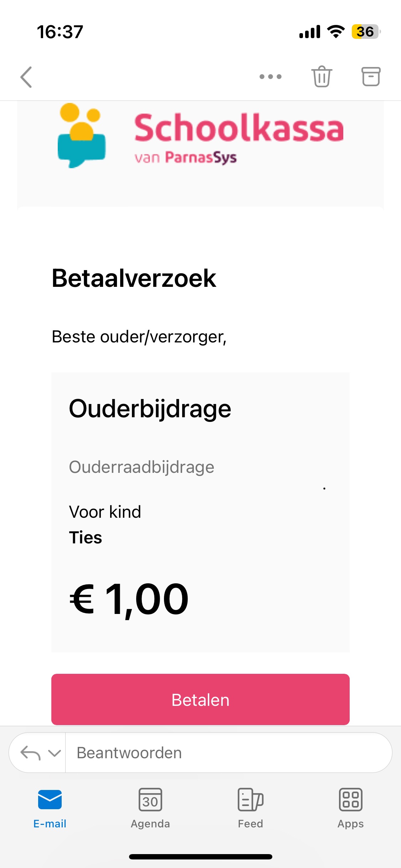Tap the iOS home indicator bar
The image size is (401, 868).
click(x=201, y=857)
